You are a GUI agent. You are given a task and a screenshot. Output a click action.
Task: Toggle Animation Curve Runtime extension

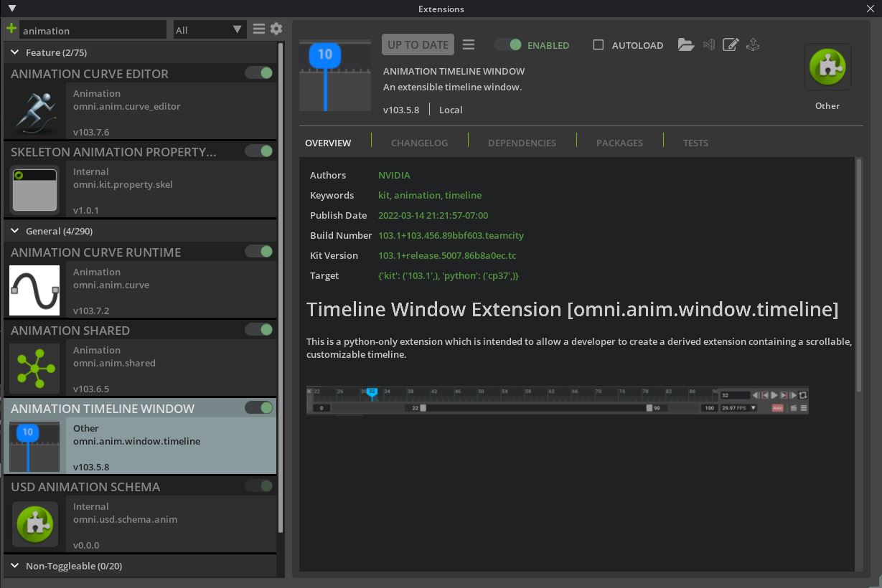[258, 252]
